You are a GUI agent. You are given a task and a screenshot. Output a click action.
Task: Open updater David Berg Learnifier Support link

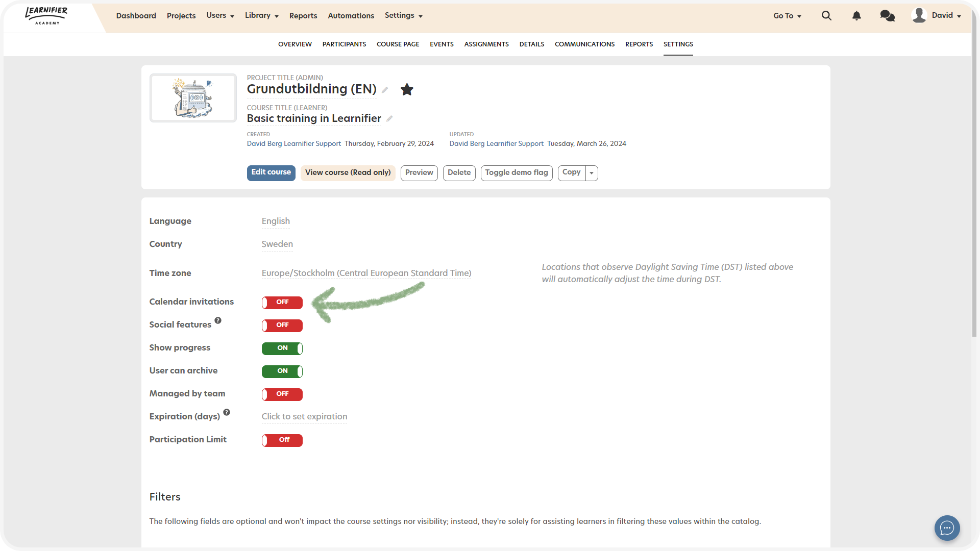[496, 144]
